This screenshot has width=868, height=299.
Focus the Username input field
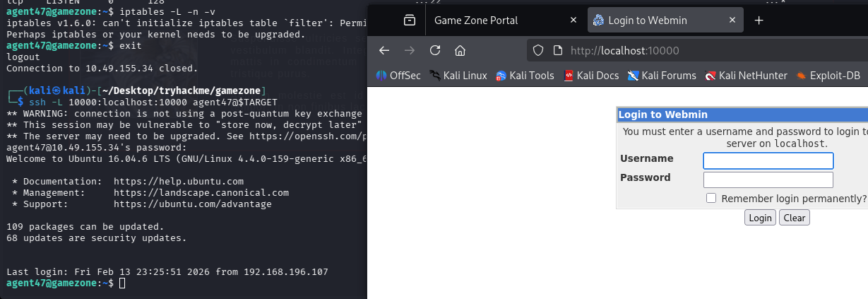point(768,160)
